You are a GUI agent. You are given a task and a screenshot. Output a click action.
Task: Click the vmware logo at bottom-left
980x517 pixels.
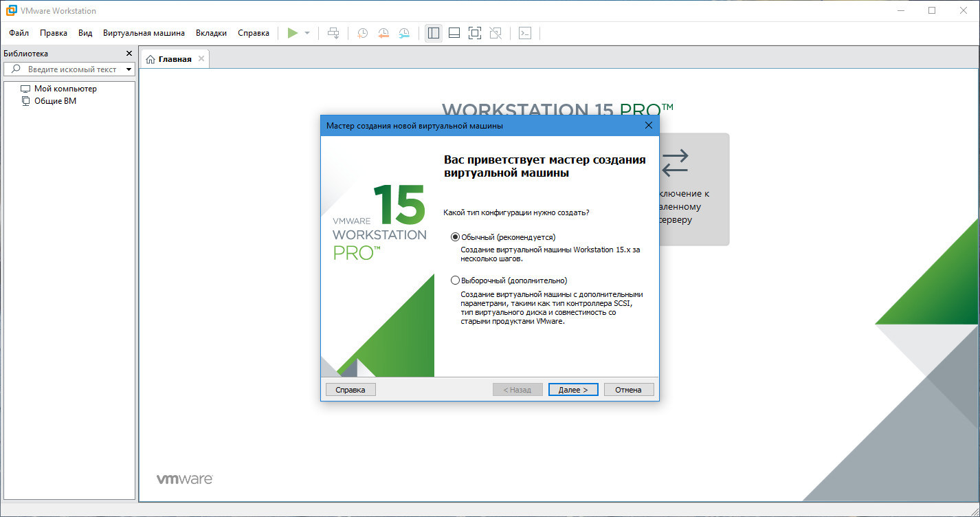coord(184,479)
